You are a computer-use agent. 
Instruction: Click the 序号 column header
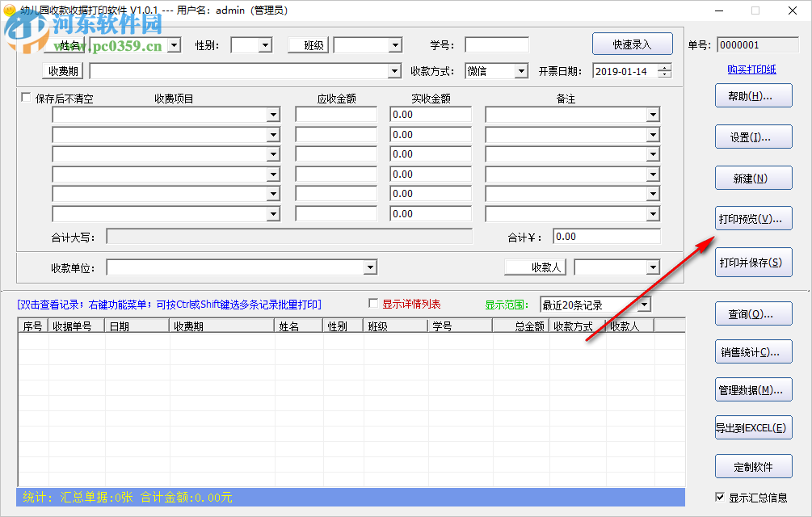pyautogui.click(x=33, y=326)
